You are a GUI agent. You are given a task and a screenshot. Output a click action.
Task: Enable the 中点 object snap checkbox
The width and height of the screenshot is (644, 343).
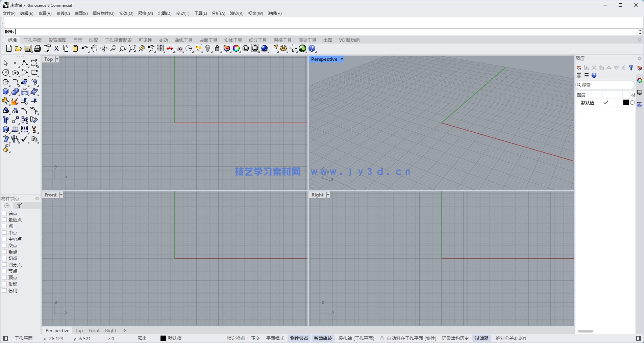pyautogui.click(x=5, y=232)
